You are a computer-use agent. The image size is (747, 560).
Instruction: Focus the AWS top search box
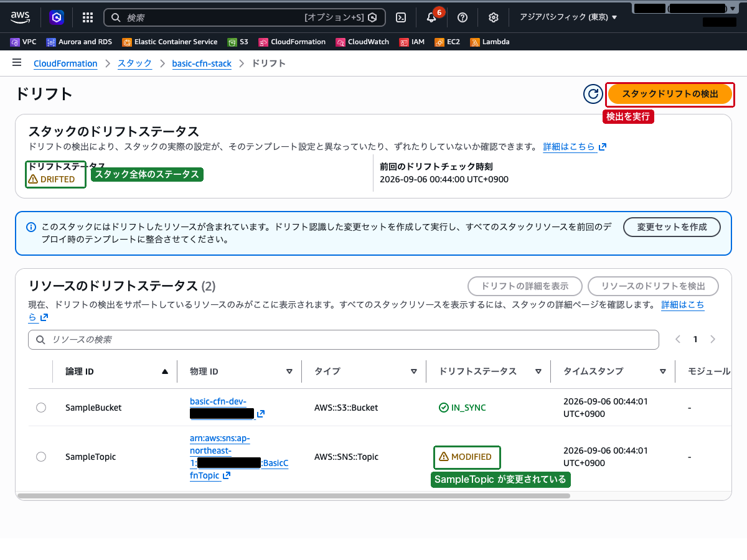244,17
